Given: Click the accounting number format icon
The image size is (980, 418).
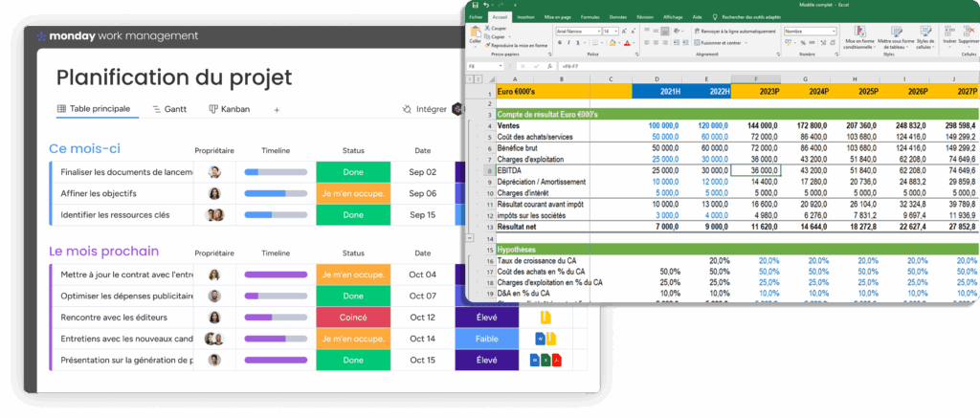Looking at the screenshot, I should (x=788, y=42).
